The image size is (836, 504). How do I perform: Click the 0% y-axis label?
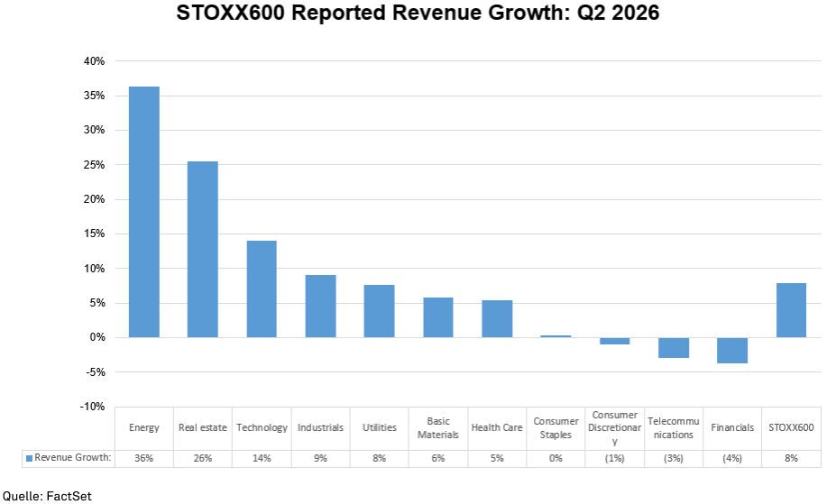point(97,337)
